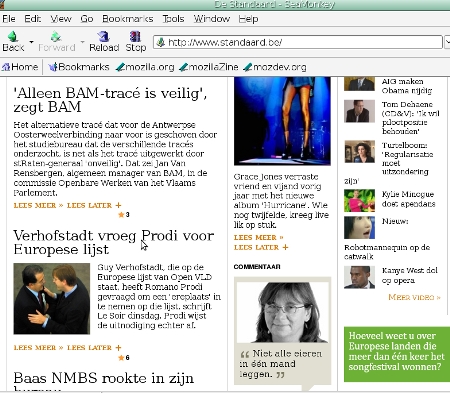Image resolution: width=450 pixels, height=393 pixels.
Task: Open the Back history dropdown arrow
Action: pyautogui.click(x=31, y=42)
